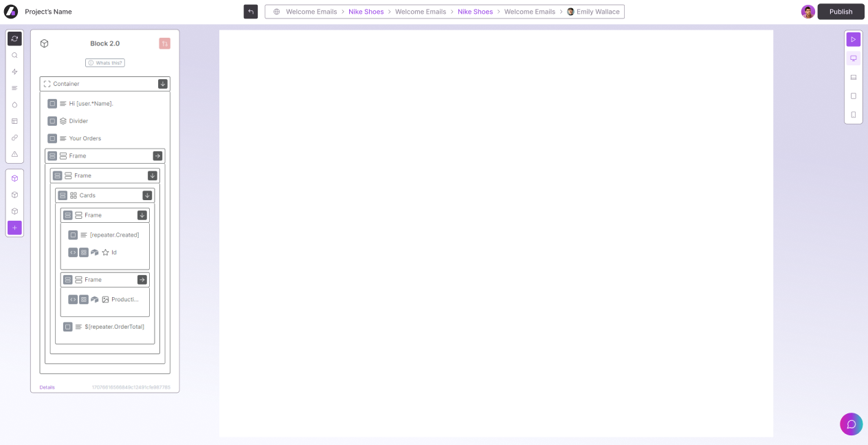Image resolution: width=868 pixels, height=445 pixels.
Task: Open the Details link in Block panel
Action: pos(47,387)
